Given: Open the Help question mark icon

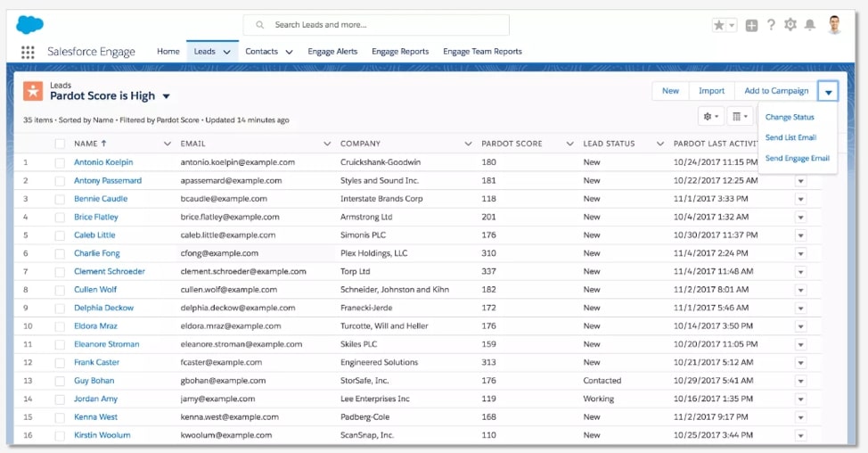Looking at the screenshot, I should click(x=771, y=25).
